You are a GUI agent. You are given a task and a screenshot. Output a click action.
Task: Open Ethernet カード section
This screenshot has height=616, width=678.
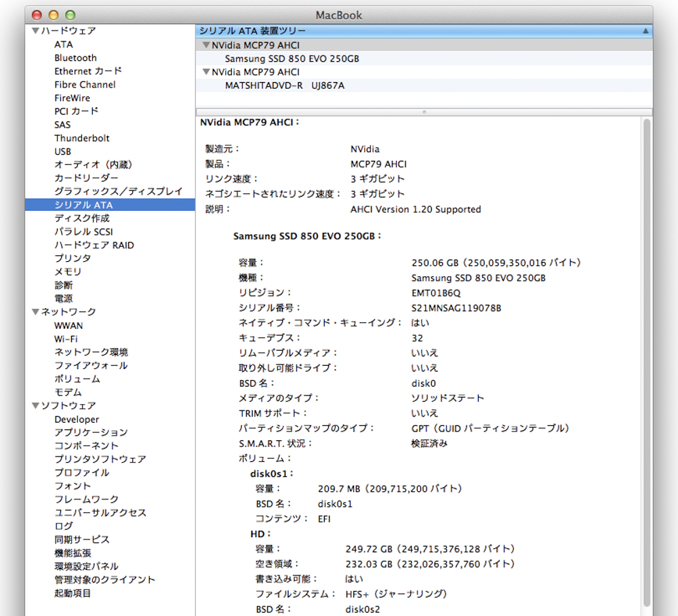tap(88, 71)
